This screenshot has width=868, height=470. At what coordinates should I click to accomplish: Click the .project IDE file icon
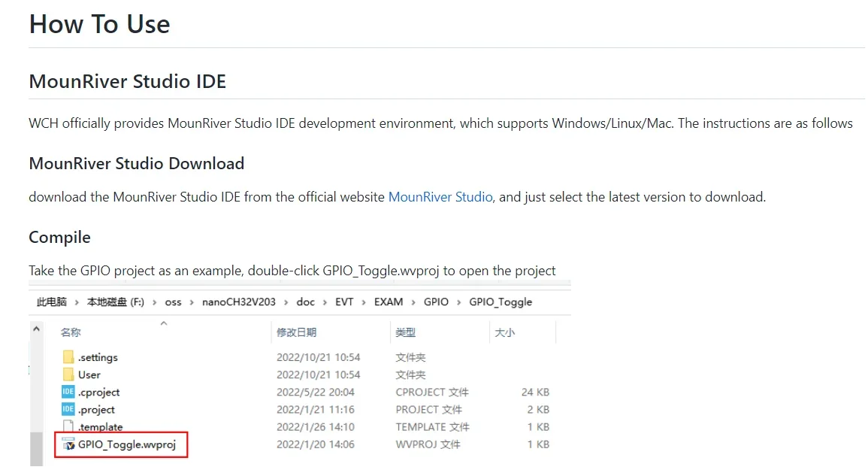(68, 409)
